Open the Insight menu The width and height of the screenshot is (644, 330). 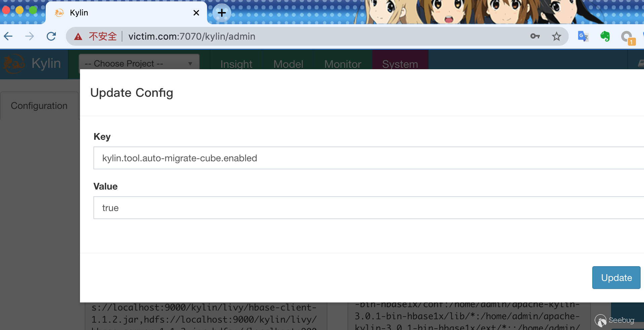click(236, 64)
